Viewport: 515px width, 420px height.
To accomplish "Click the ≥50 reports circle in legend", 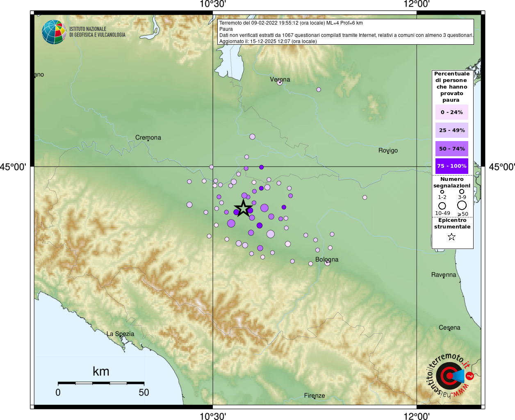I will [462, 205].
